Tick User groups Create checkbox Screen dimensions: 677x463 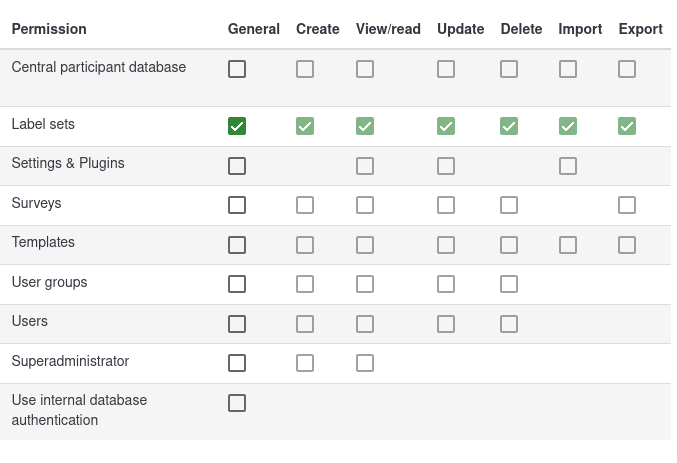pyautogui.click(x=305, y=284)
